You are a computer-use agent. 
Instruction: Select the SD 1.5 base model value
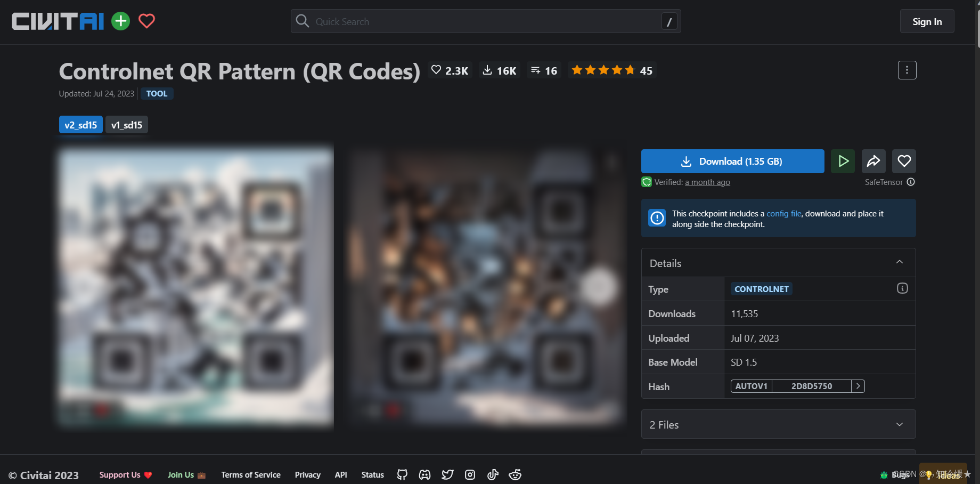(x=744, y=362)
